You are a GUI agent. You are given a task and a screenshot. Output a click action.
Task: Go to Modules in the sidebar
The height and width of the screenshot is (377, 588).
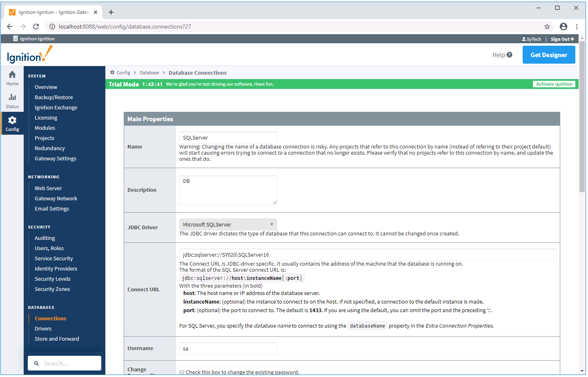[x=45, y=128]
